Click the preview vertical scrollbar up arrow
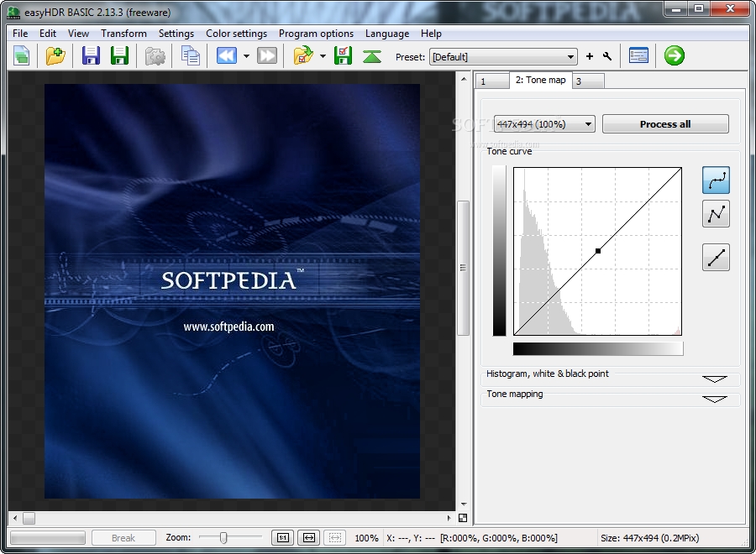This screenshot has height=554, width=756. click(464, 79)
